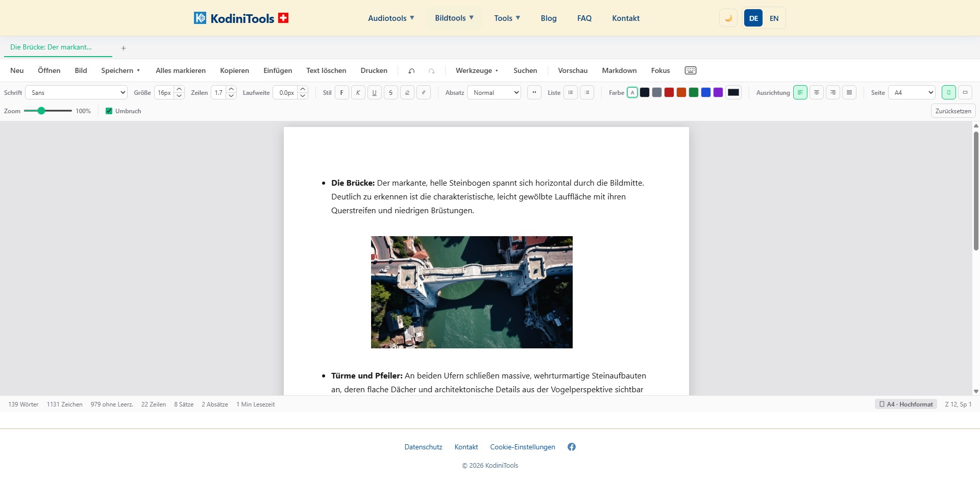The width and height of the screenshot is (980, 482).
Task: Open the Vorschau preview
Action: pos(573,70)
